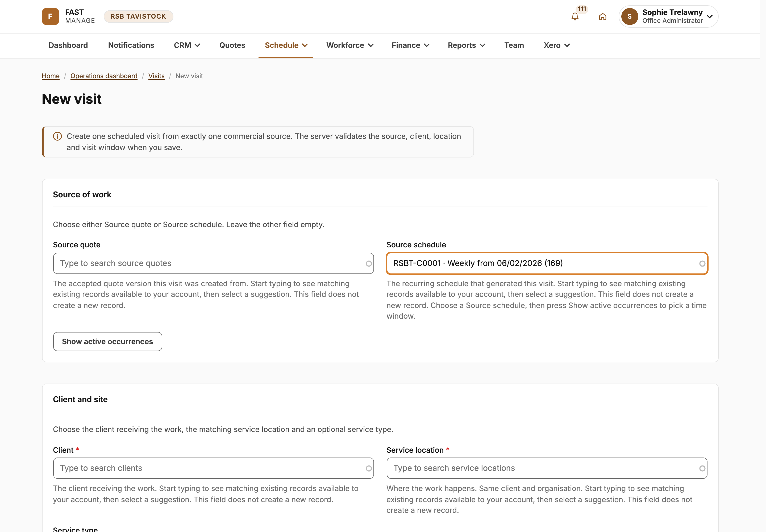The width and height of the screenshot is (766, 532).
Task: Follow the Operations dashboard breadcrumb link
Action: (104, 76)
